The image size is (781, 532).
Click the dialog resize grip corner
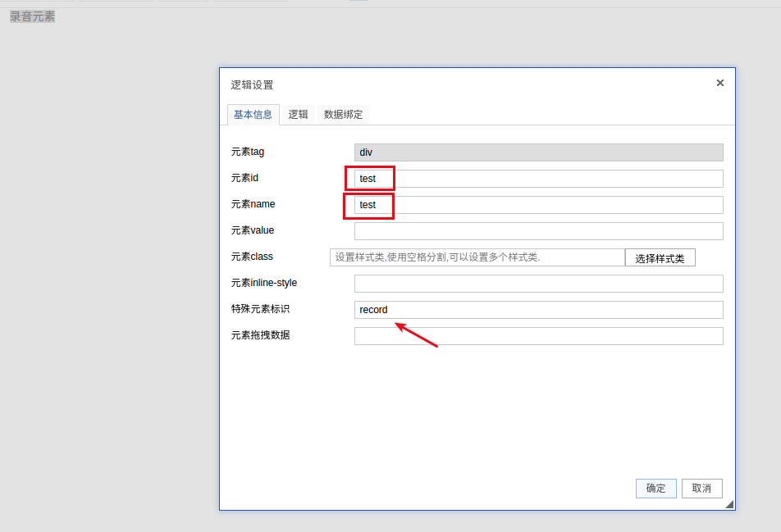click(729, 505)
